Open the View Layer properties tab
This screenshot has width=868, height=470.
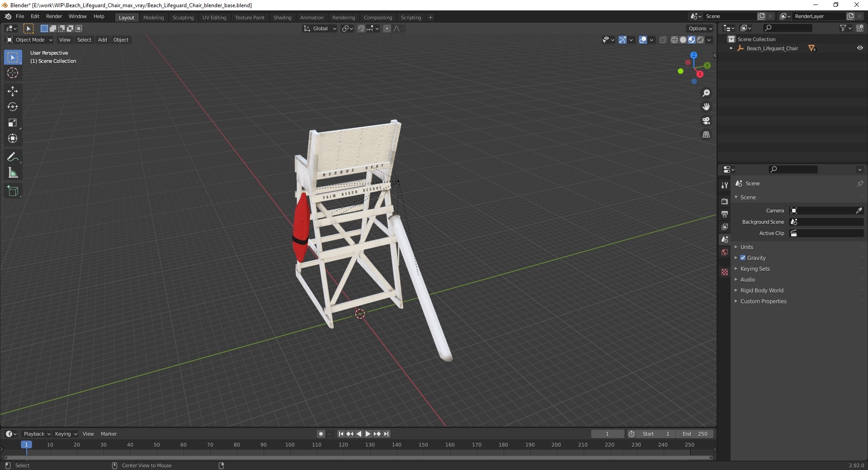pos(725,226)
